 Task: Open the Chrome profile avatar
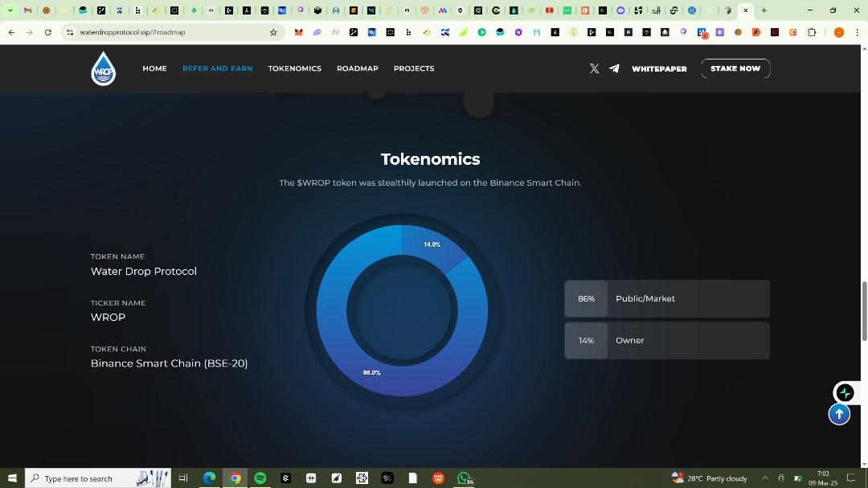coord(839,32)
